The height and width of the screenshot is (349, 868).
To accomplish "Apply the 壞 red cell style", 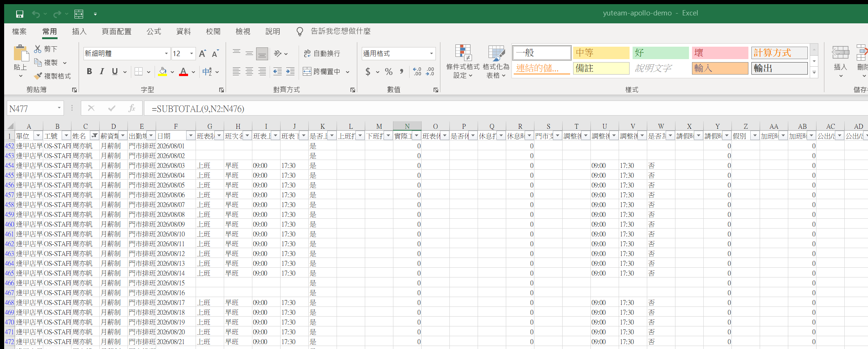I will (720, 53).
